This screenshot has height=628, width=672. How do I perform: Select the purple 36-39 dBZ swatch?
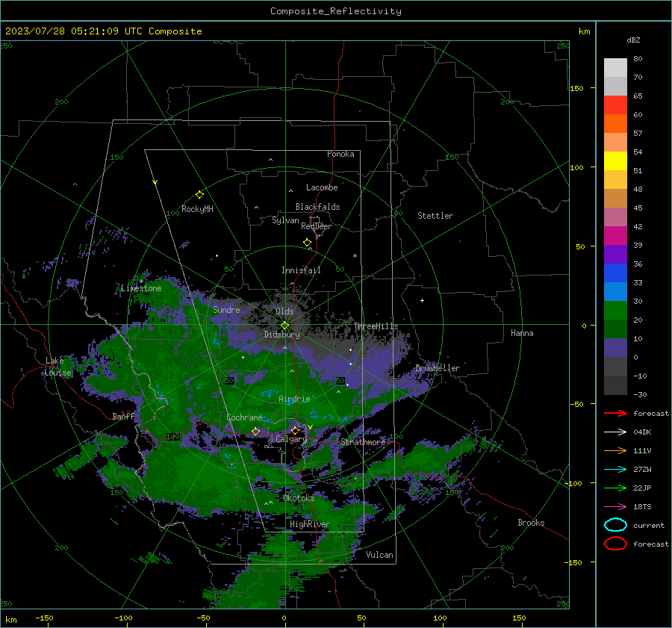[615, 255]
